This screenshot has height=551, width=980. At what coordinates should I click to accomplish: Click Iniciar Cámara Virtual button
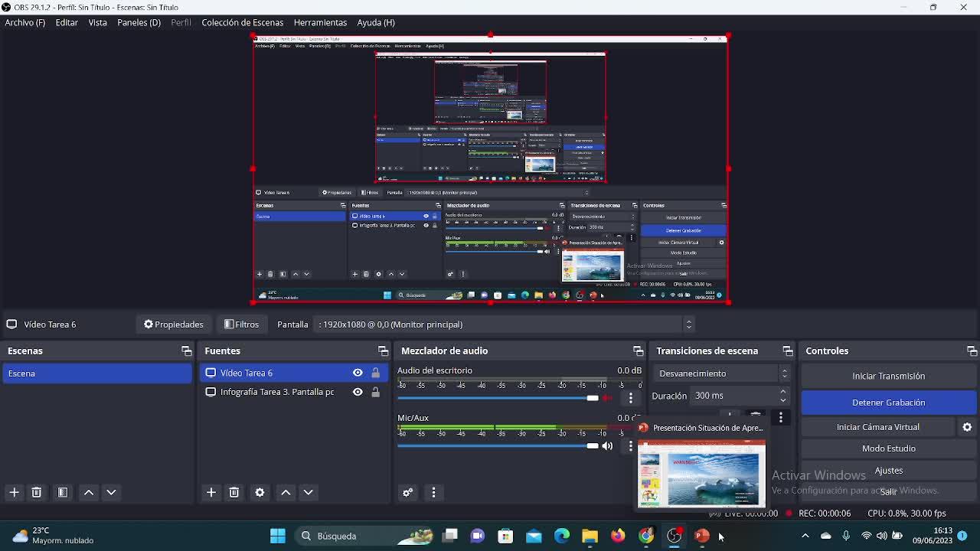pos(878,427)
